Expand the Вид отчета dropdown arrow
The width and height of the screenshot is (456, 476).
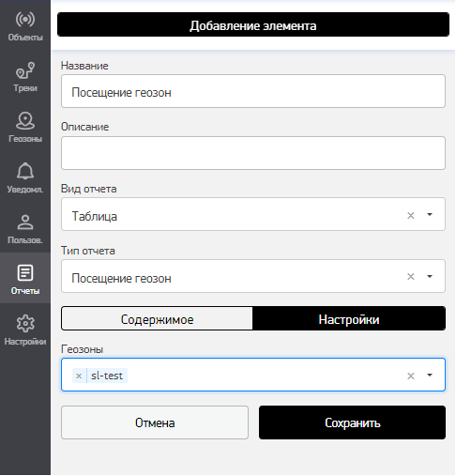click(430, 215)
